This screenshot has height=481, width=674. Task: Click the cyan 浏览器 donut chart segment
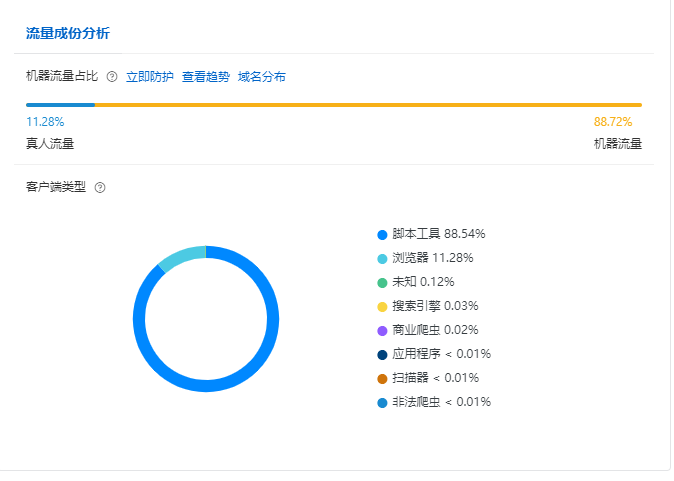182,254
